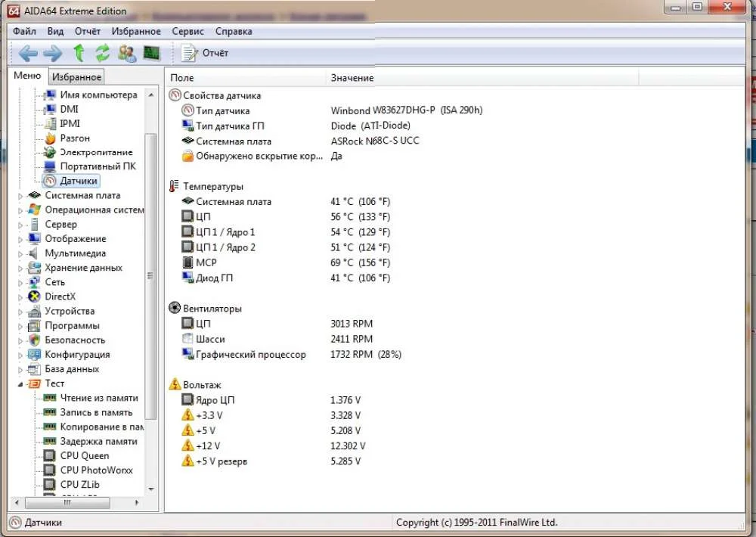Click the tree panel vertical scrollbar down arrow
This screenshot has width=756, height=537.
click(151, 489)
